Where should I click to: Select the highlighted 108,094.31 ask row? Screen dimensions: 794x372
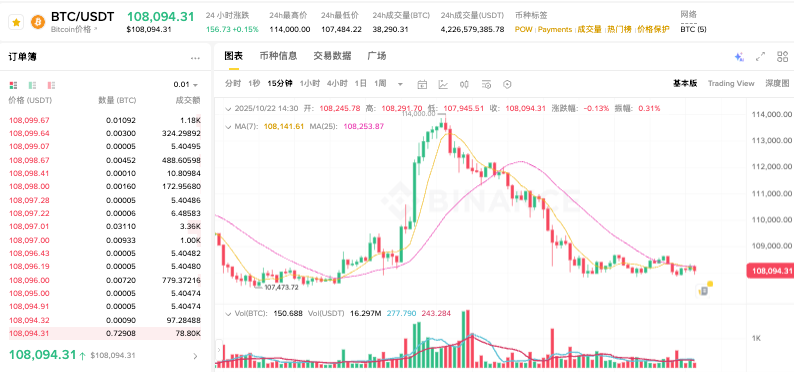[105, 333]
